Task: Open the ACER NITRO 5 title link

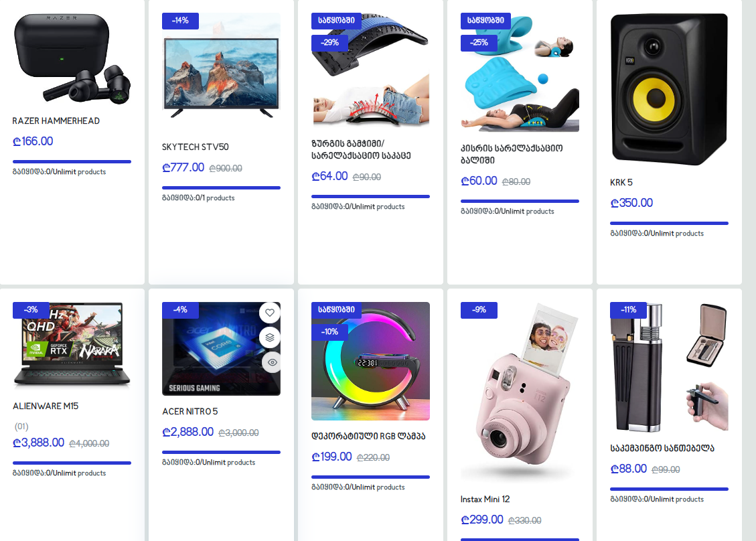Action: (x=190, y=412)
